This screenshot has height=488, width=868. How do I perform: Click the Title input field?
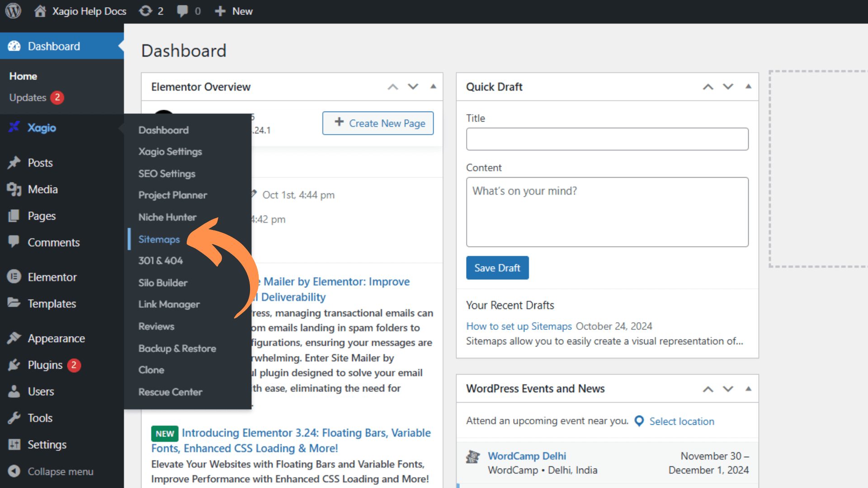(x=607, y=139)
